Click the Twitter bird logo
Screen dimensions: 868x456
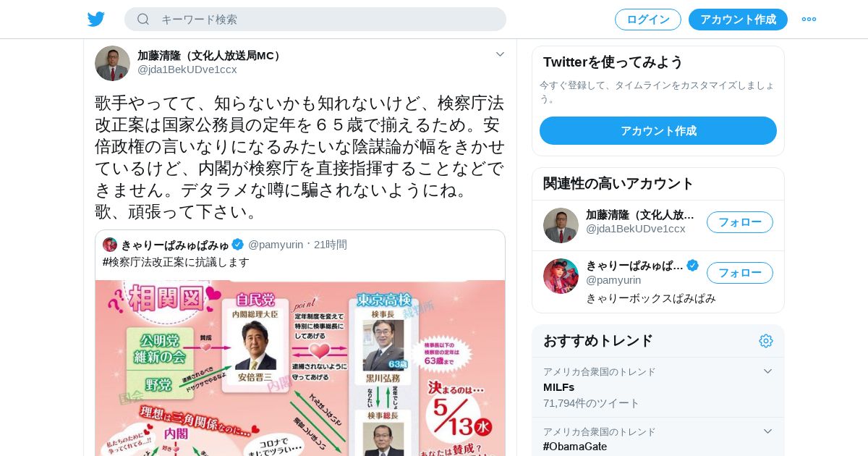point(96,20)
